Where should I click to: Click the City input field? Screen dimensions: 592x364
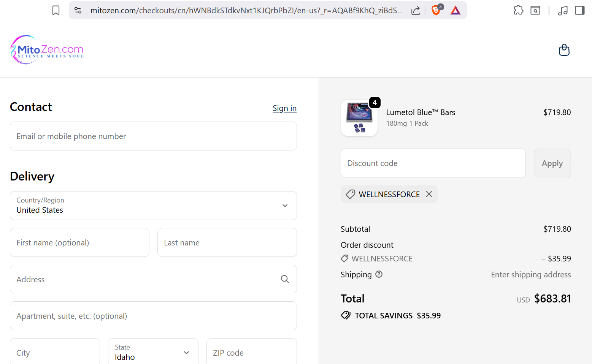point(55,352)
